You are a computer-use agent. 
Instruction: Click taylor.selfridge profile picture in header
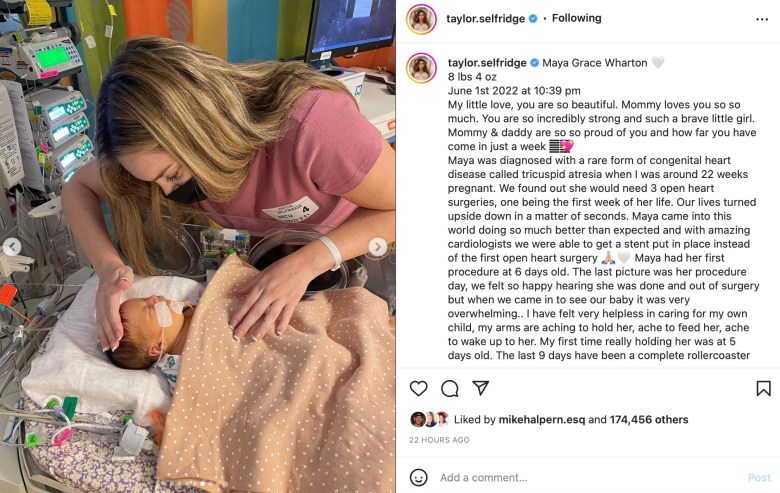421,19
